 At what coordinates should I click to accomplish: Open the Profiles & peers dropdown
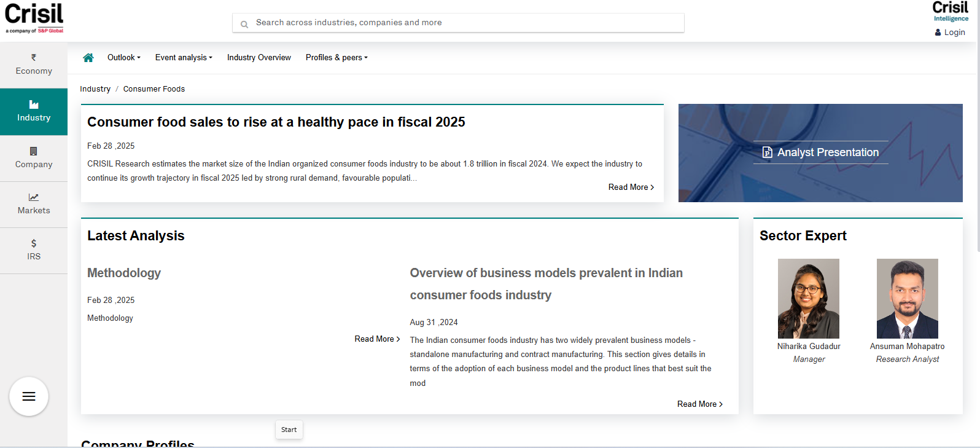tap(336, 58)
